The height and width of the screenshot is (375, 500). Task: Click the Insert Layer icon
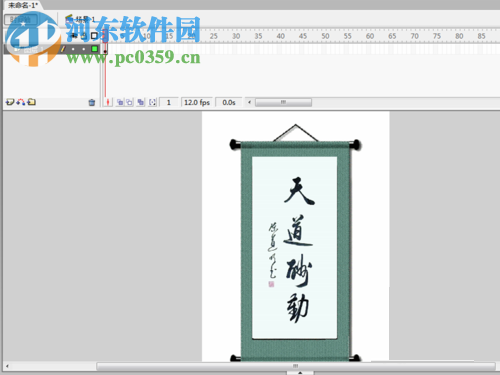(x=10, y=102)
